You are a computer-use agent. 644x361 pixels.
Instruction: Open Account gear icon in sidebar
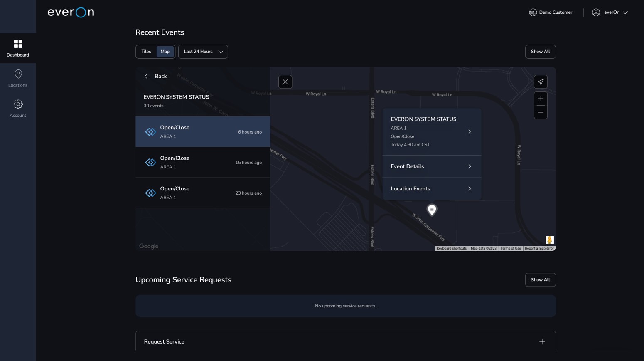(x=18, y=104)
